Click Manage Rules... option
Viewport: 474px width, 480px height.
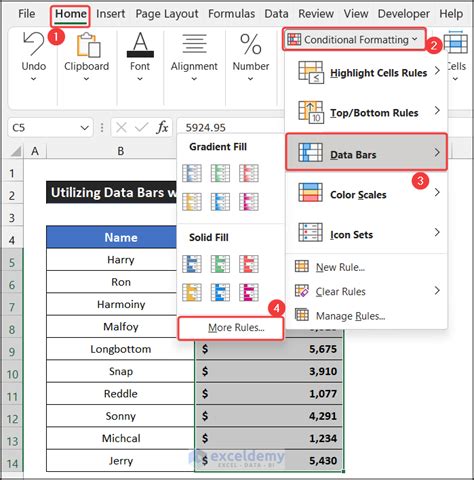pyautogui.click(x=366, y=315)
